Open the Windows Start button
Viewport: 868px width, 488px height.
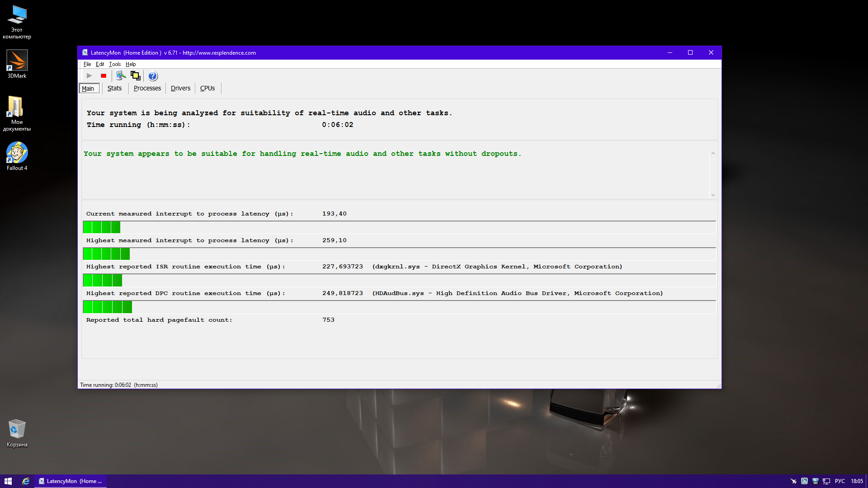point(8,481)
